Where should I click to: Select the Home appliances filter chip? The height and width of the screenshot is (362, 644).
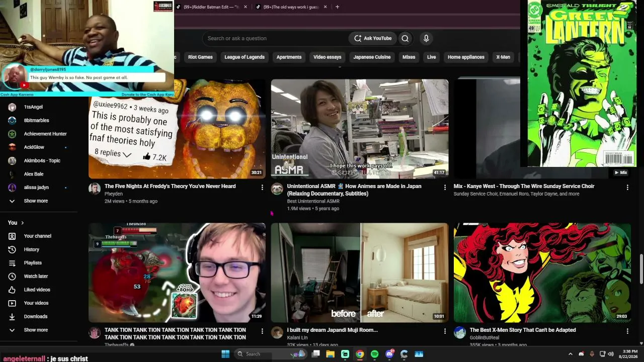click(466, 57)
